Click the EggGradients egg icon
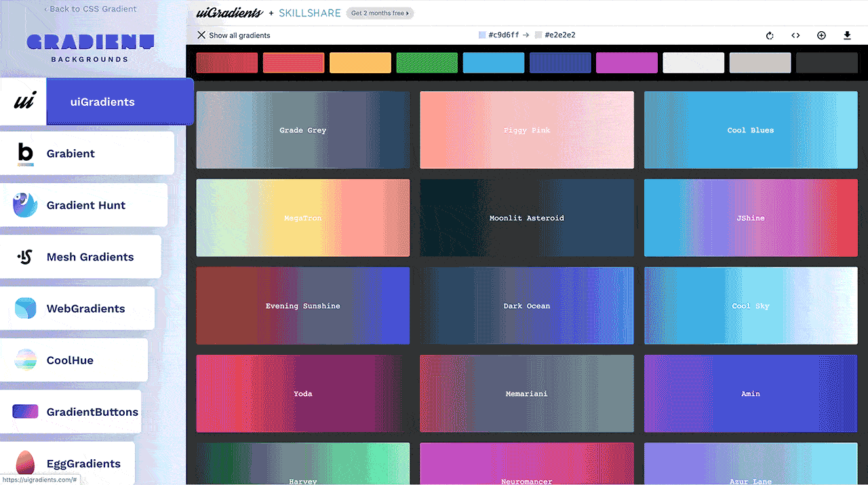 click(25, 464)
